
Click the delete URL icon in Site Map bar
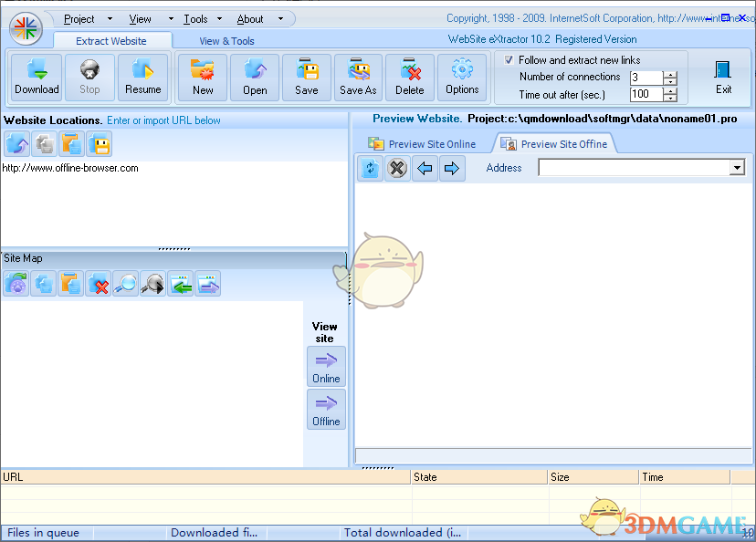(98, 283)
